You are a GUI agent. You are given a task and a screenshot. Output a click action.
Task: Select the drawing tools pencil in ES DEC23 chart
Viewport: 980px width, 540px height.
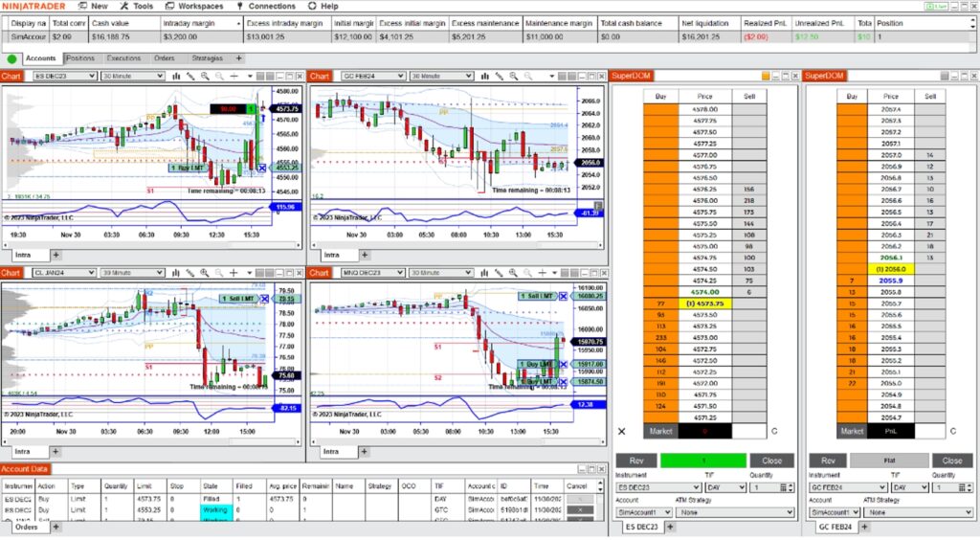[x=190, y=77]
